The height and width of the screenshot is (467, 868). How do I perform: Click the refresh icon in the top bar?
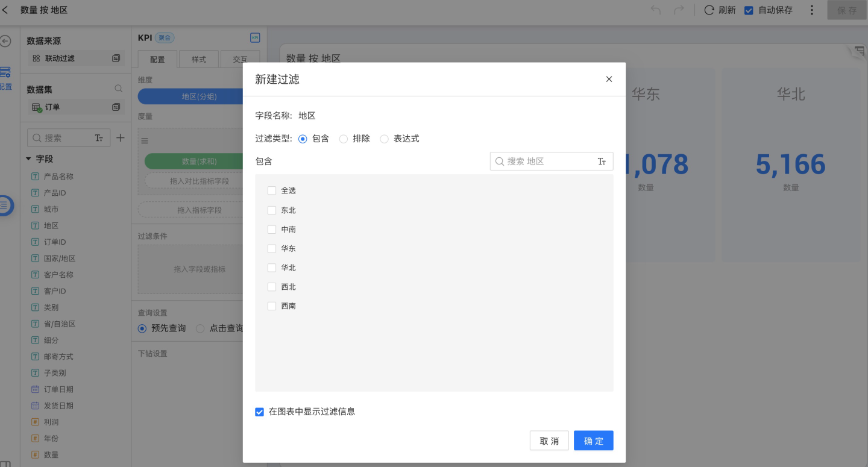coord(709,10)
